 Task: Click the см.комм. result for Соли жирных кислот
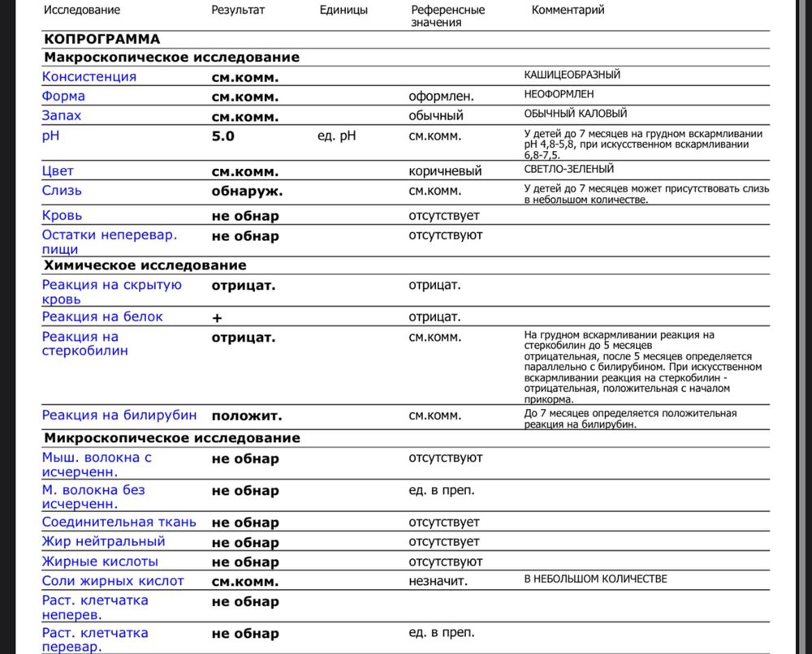pyautogui.click(x=245, y=582)
